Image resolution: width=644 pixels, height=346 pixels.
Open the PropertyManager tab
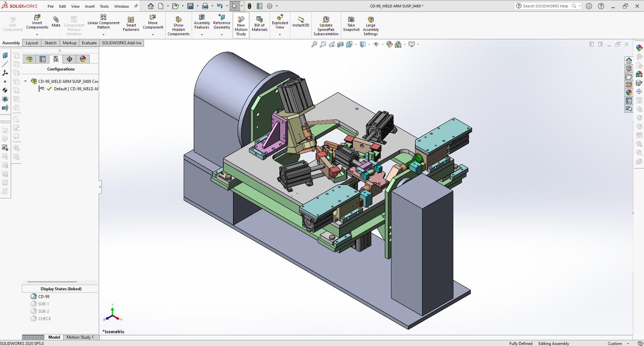pyautogui.click(x=43, y=59)
